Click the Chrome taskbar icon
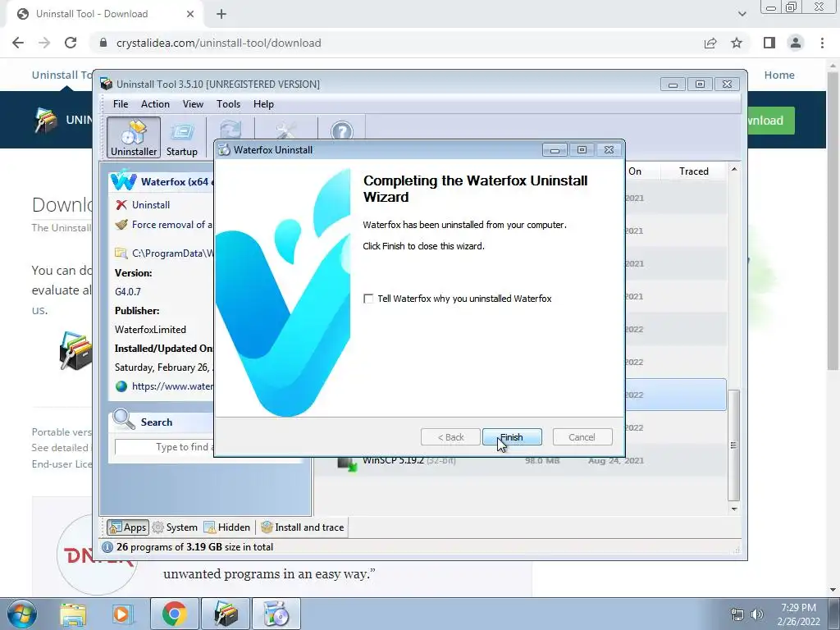Viewport: 840px width, 630px height. click(174, 614)
